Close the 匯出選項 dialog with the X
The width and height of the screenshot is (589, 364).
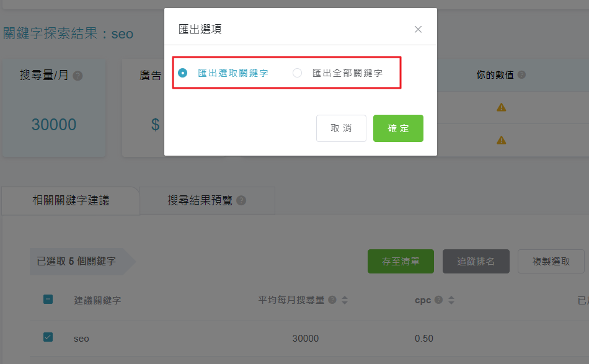pos(418,29)
